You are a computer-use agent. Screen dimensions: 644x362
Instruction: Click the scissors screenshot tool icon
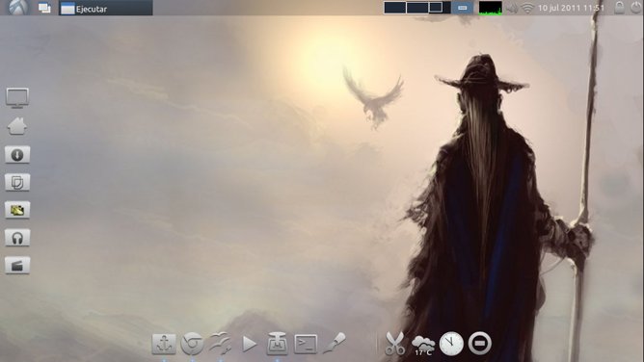point(394,344)
